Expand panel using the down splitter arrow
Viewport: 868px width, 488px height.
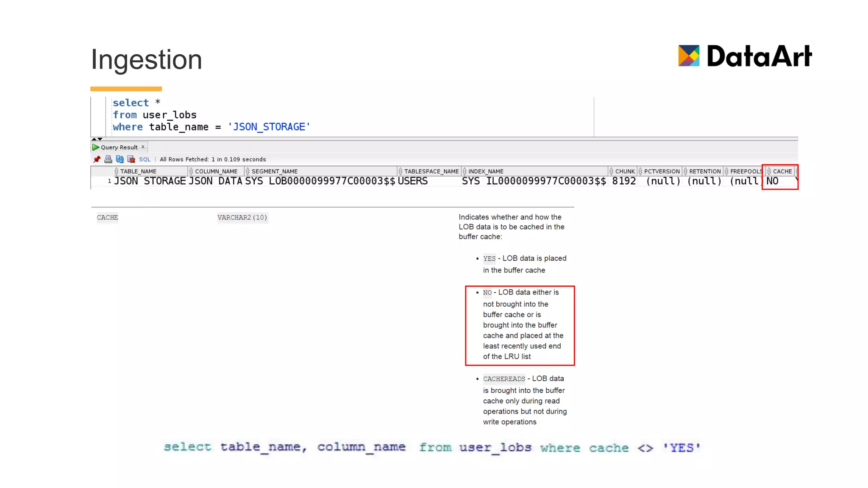coord(100,139)
